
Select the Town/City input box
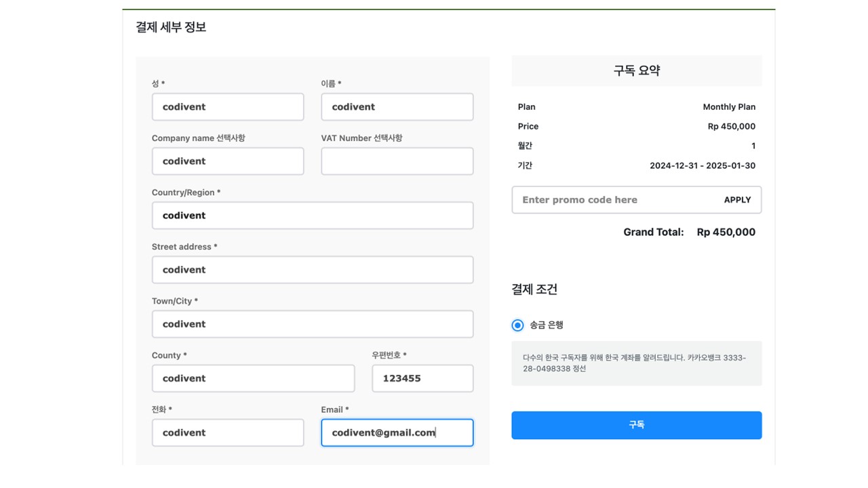click(313, 324)
